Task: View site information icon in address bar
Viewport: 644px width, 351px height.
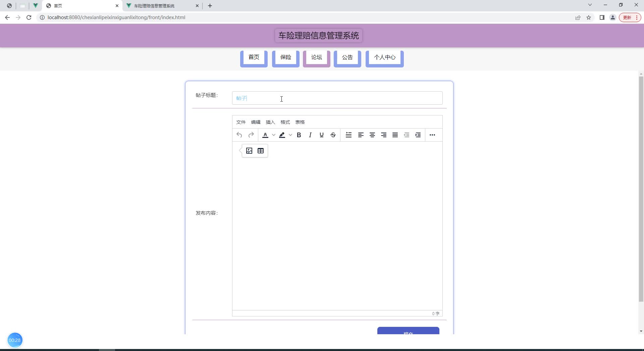Action: pos(42,17)
